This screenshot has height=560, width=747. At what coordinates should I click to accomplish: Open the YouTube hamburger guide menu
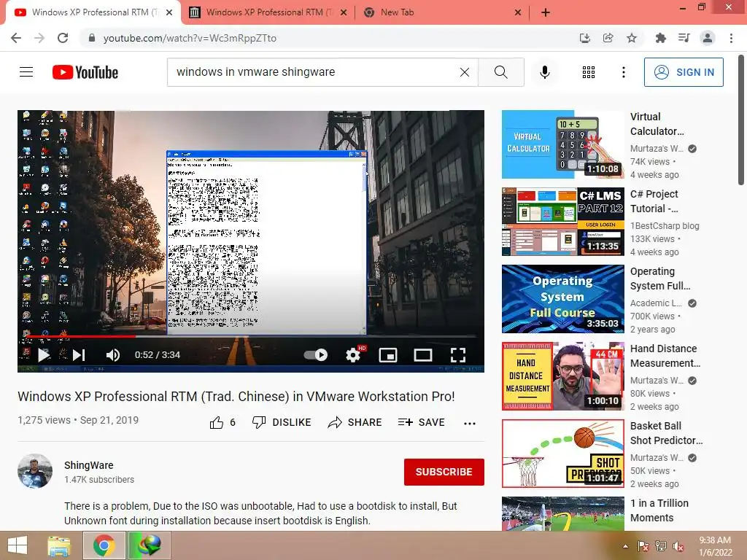26,72
